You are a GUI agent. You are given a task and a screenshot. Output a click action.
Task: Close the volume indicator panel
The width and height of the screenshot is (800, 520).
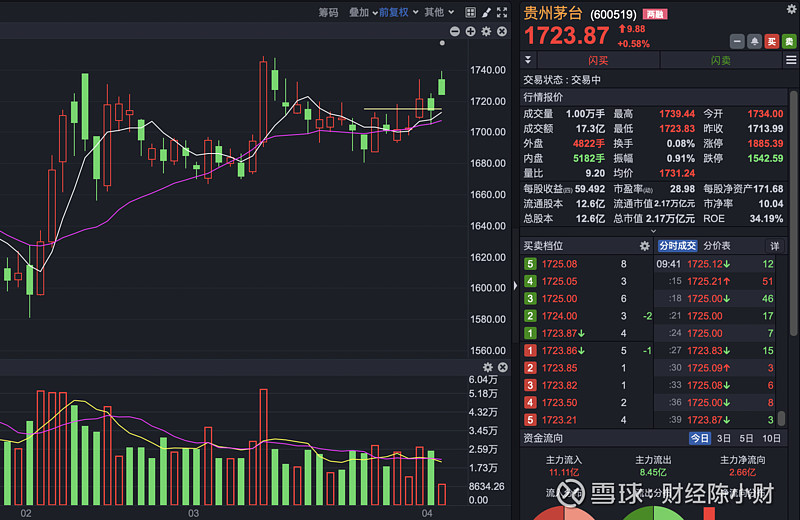(x=503, y=367)
